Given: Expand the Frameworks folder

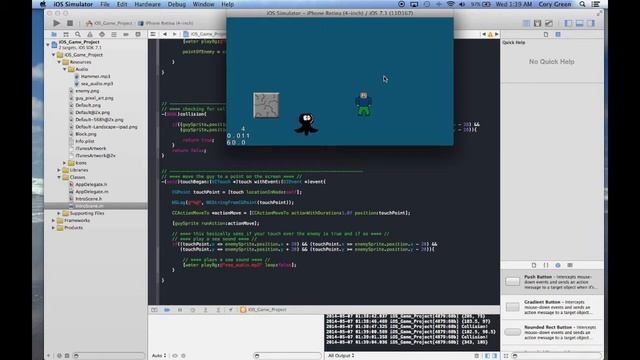Looking at the screenshot, I should pos(53,220).
